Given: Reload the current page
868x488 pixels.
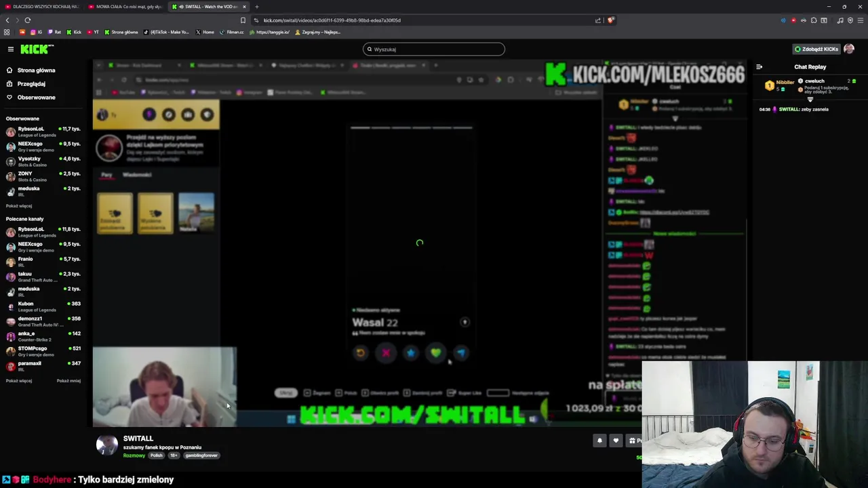Looking at the screenshot, I should pyautogui.click(x=27, y=20).
